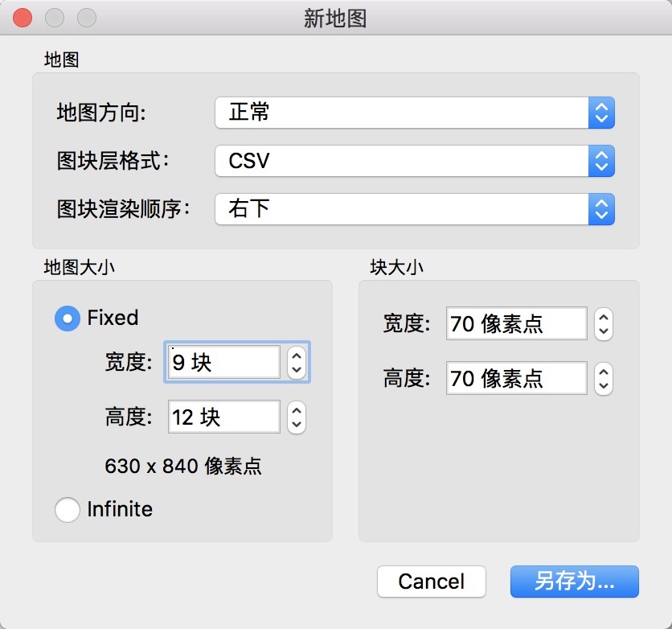Screen dimensions: 672x629
Task: Click the tile 宽度 stepper arrows
Action: click(x=603, y=324)
